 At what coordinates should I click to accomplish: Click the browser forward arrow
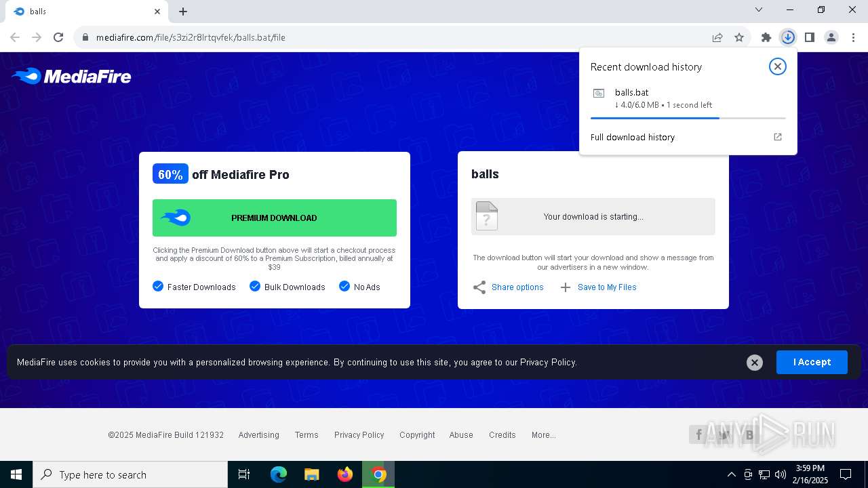[37, 37]
